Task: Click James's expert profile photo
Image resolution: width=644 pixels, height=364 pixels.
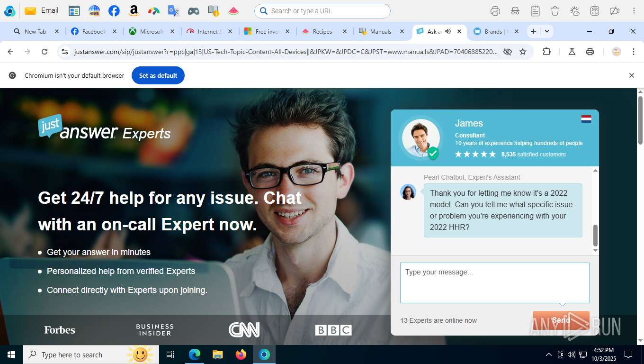Action: click(x=420, y=137)
